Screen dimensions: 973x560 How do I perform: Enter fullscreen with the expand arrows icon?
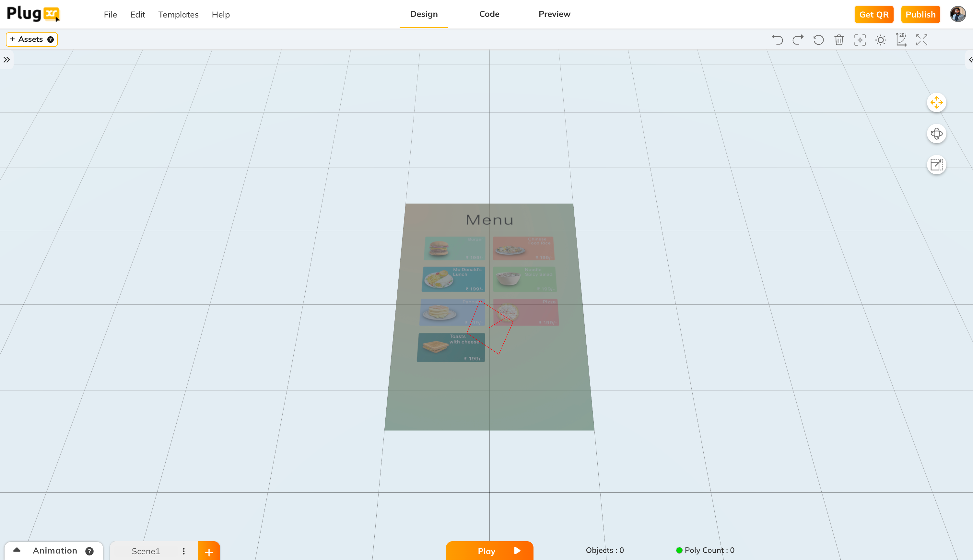pyautogui.click(x=921, y=40)
